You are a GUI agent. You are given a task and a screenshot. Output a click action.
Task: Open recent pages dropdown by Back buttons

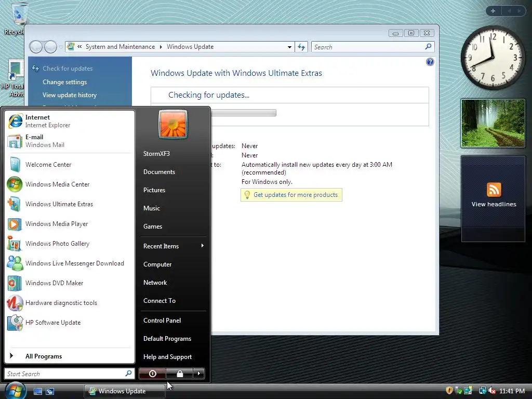61,47
